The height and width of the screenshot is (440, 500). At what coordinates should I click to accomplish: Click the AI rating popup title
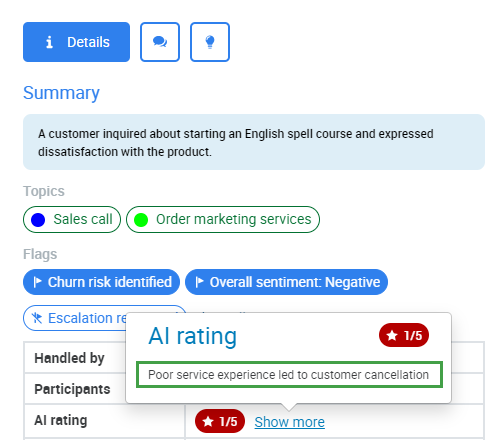[x=193, y=336]
